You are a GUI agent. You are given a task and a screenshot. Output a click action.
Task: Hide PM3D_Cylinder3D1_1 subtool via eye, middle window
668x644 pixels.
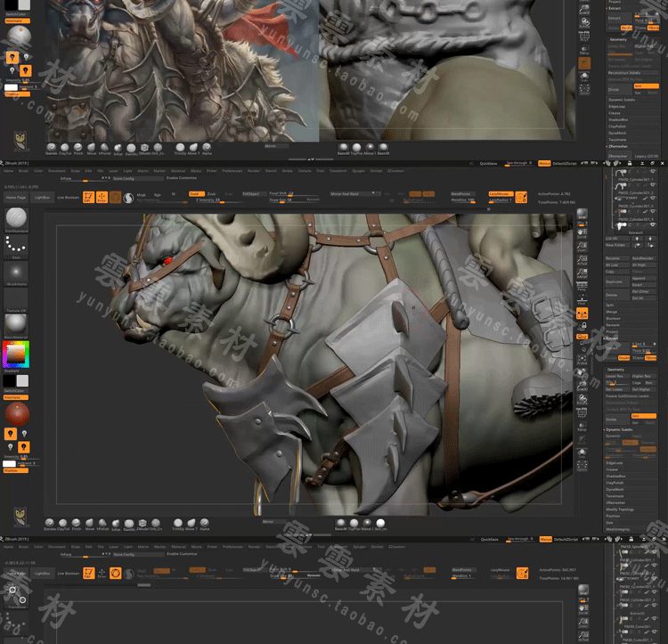coord(653,172)
